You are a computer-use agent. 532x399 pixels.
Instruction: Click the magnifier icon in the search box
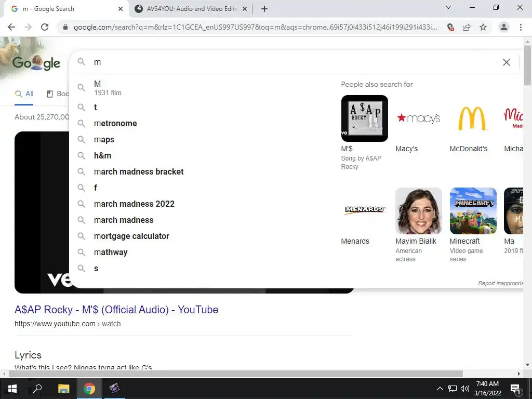81,61
